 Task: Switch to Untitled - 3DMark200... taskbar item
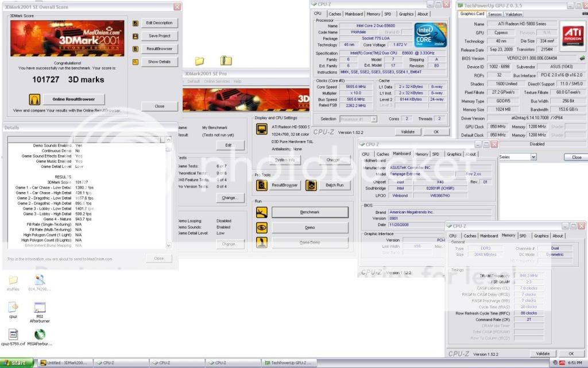coord(65,363)
